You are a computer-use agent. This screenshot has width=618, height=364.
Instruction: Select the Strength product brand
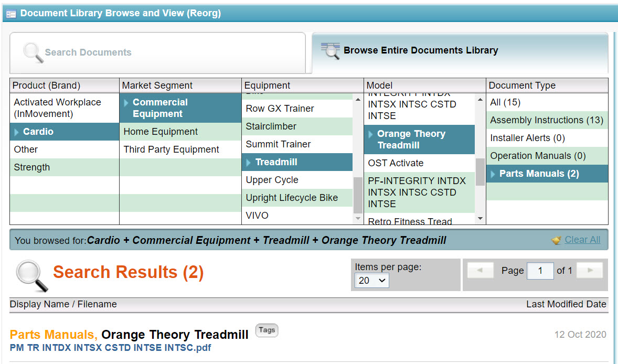tap(65, 167)
